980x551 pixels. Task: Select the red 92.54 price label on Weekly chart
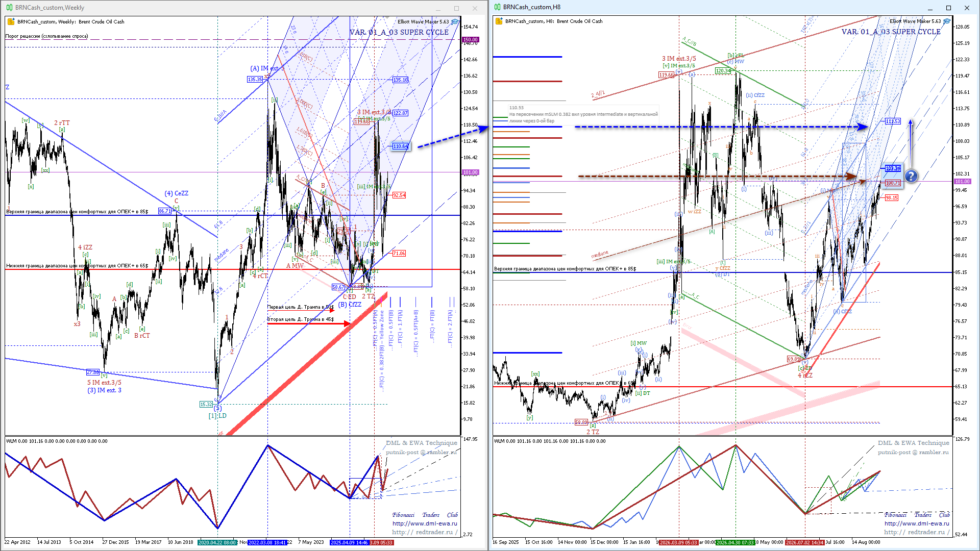(x=399, y=195)
